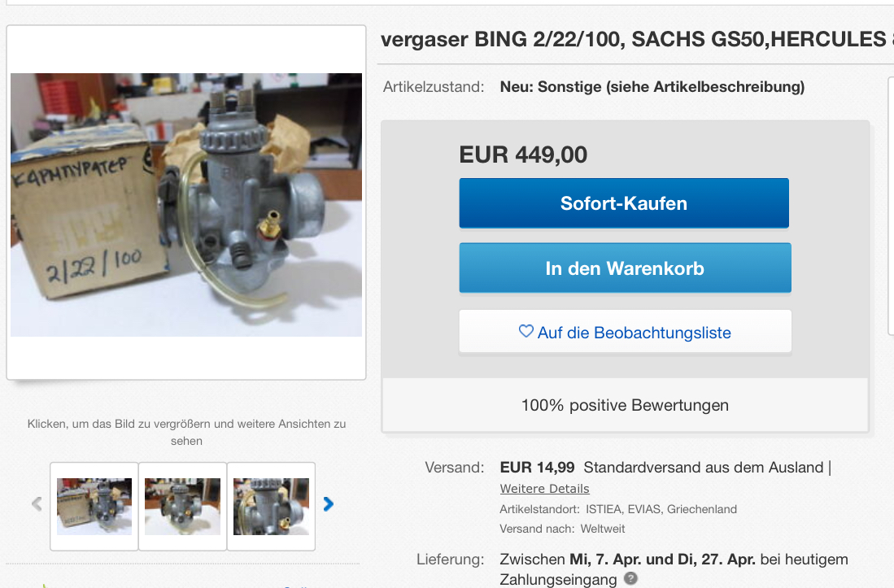Screen dimensions: 894x588
Task: Select the first carburetor thumbnail
Action: [x=94, y=507]
